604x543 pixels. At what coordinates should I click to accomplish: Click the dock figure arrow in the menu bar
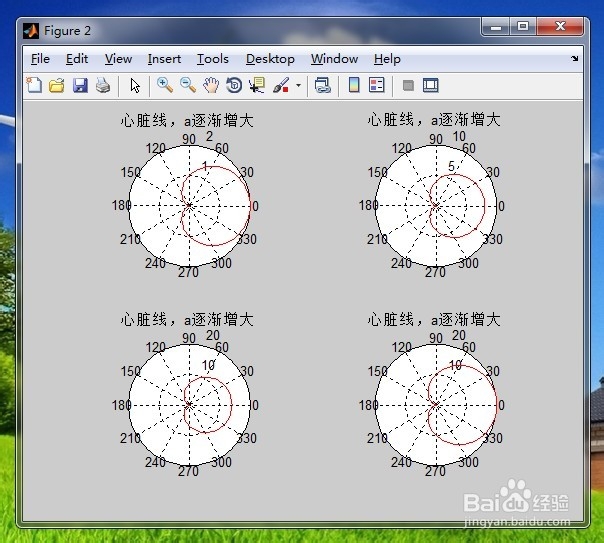(x=575, y=59)
